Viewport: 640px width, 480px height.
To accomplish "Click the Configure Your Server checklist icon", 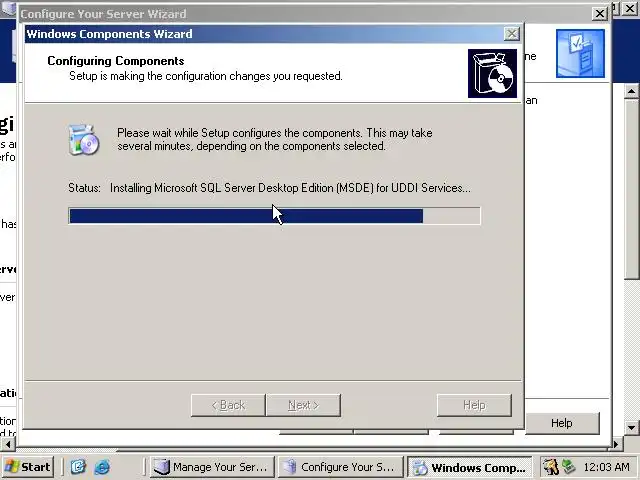I will (580, 53).
